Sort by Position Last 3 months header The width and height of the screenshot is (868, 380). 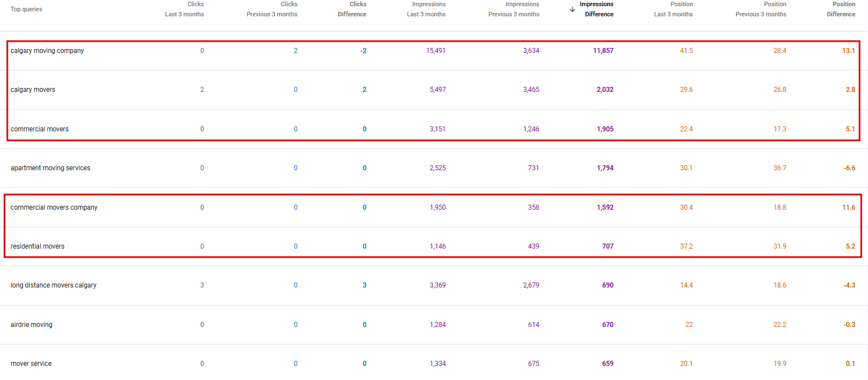pyautogui.click(x=674, y=9)
